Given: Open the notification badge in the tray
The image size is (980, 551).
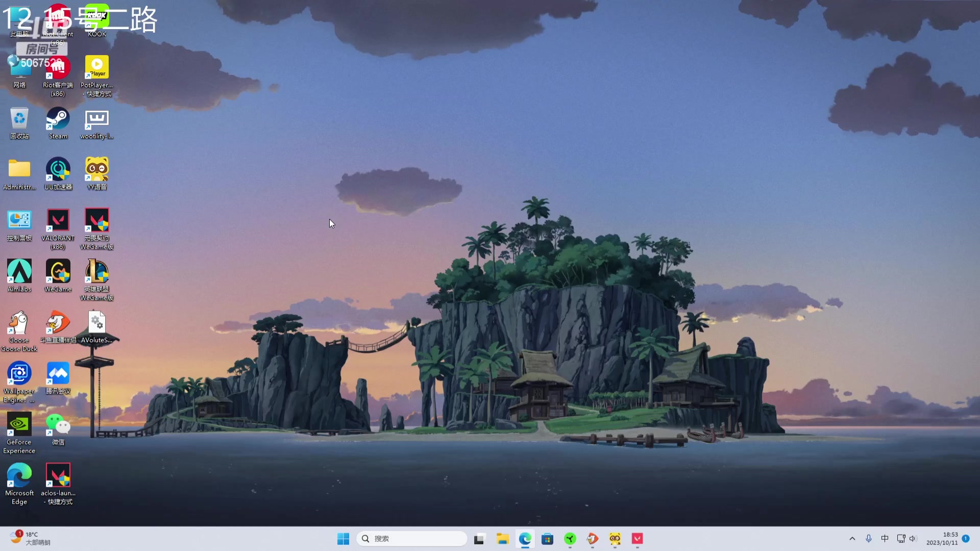Looking at the screenshot, I should click(x=966, y=538).
